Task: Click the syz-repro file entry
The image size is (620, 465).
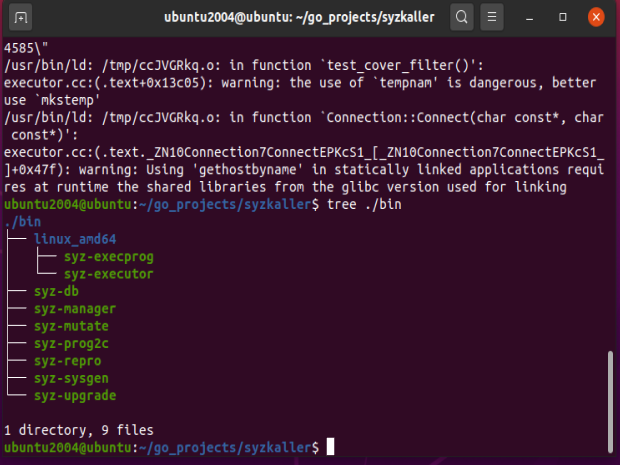Action: pos(67,360)
